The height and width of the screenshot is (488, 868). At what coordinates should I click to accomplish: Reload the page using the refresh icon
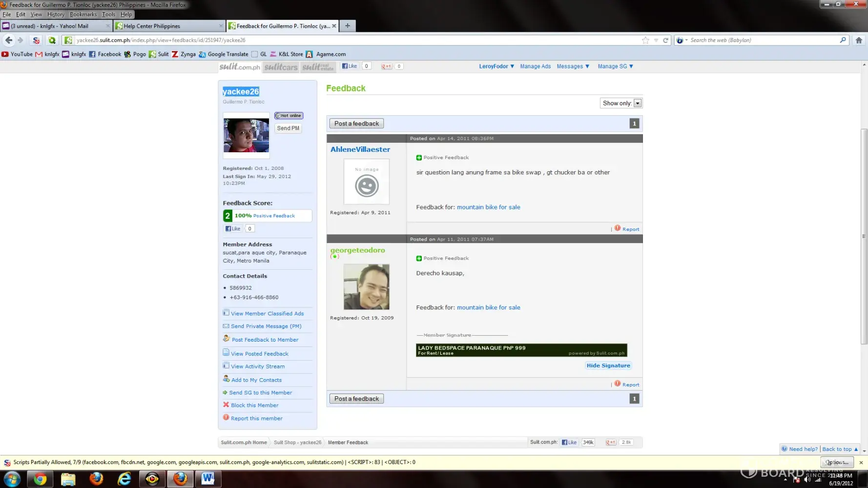click(x=665, y=41)
